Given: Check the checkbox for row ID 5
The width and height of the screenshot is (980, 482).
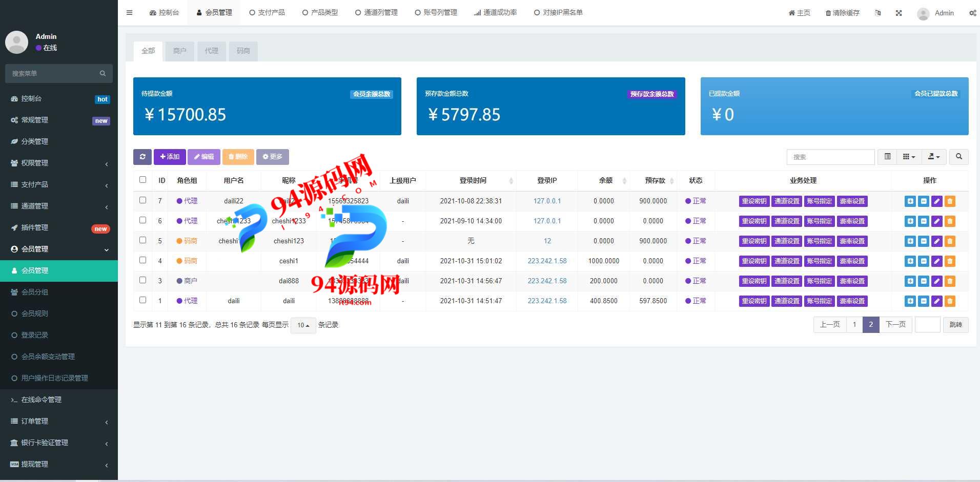Looking at the screenshot, I should click(142, 240).
